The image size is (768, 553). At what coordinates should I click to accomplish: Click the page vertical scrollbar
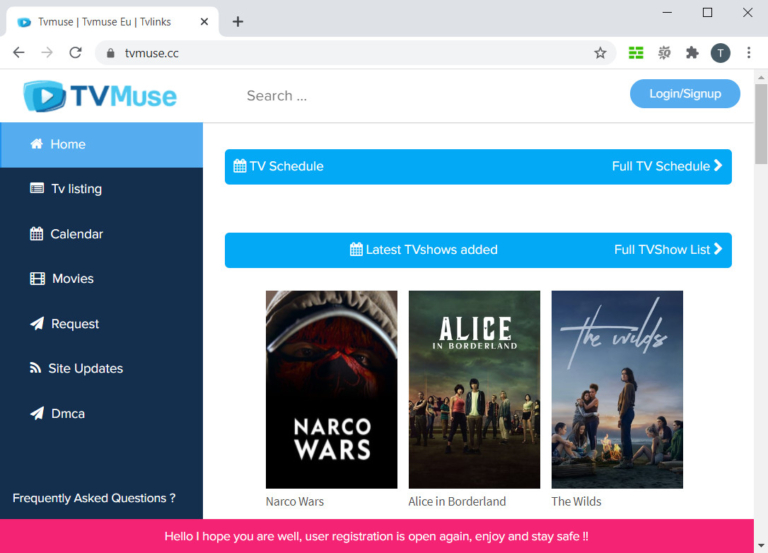tap(760, 300)
